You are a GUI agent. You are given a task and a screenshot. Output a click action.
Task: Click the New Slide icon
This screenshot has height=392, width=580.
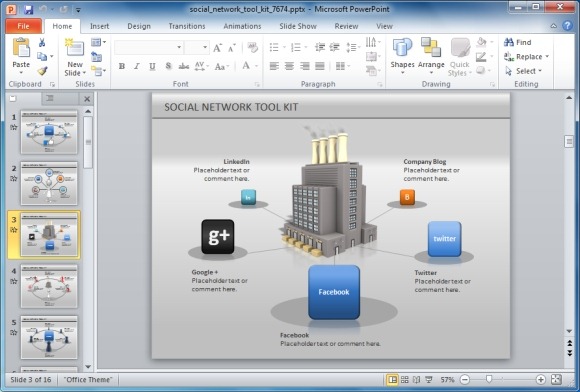pyautogui.click(x=74, y=48)
